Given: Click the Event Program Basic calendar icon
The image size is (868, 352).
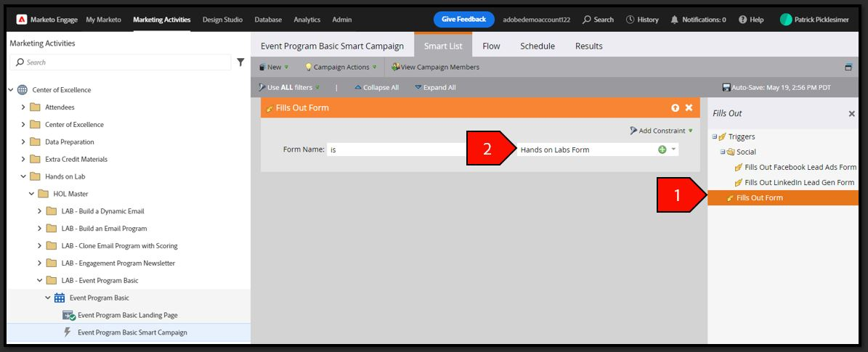Looking at the screenshot, I should 60,298.
